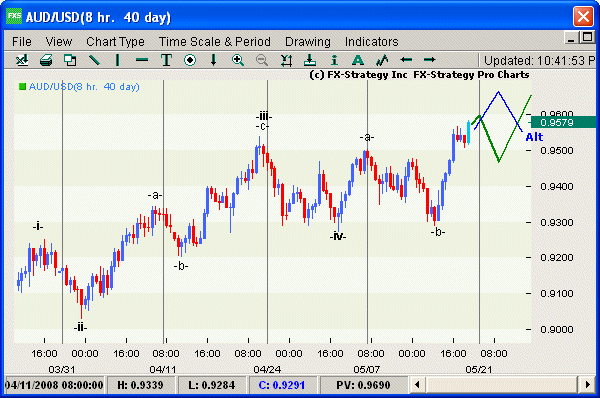Select the text T annotation tool
Screen dimensions: 600x398
click(x=166, y=60)
